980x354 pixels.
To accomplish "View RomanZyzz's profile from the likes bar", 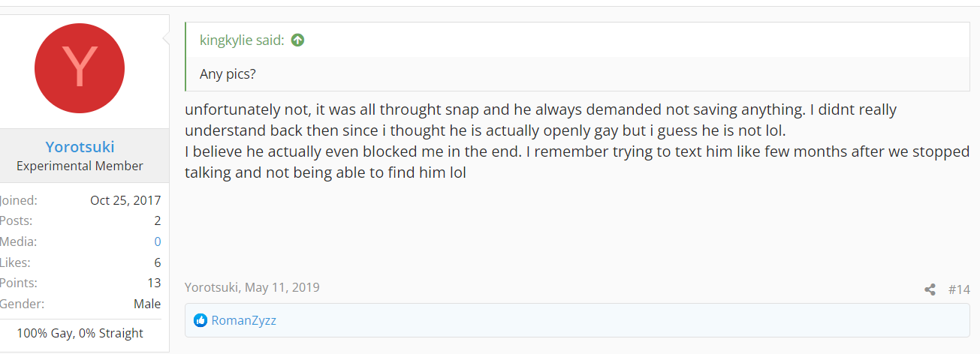I will pos(244,320).
